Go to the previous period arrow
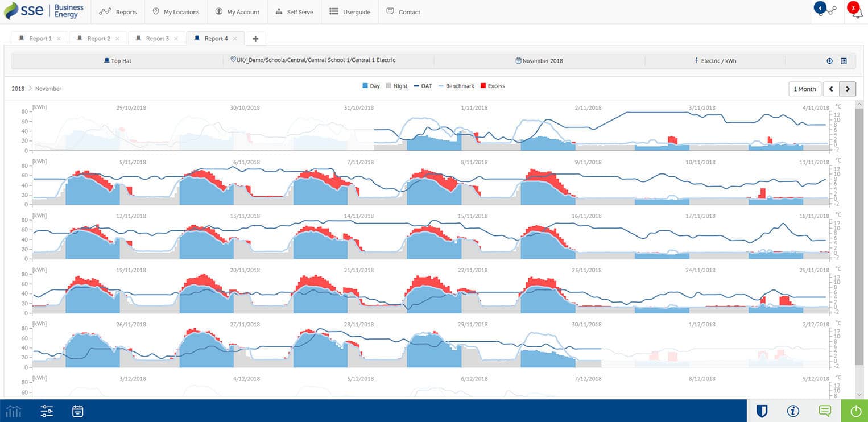868x422 pixels. click(831, 89)
